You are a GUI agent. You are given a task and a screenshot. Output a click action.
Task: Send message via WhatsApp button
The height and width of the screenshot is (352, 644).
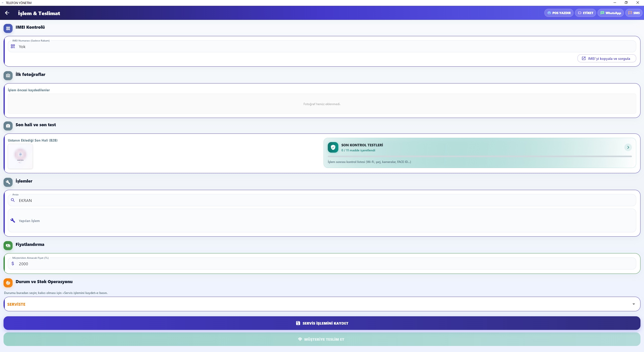point(611,13)
